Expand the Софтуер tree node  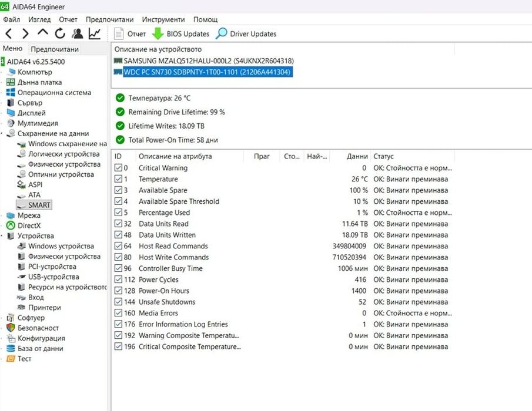2,318
